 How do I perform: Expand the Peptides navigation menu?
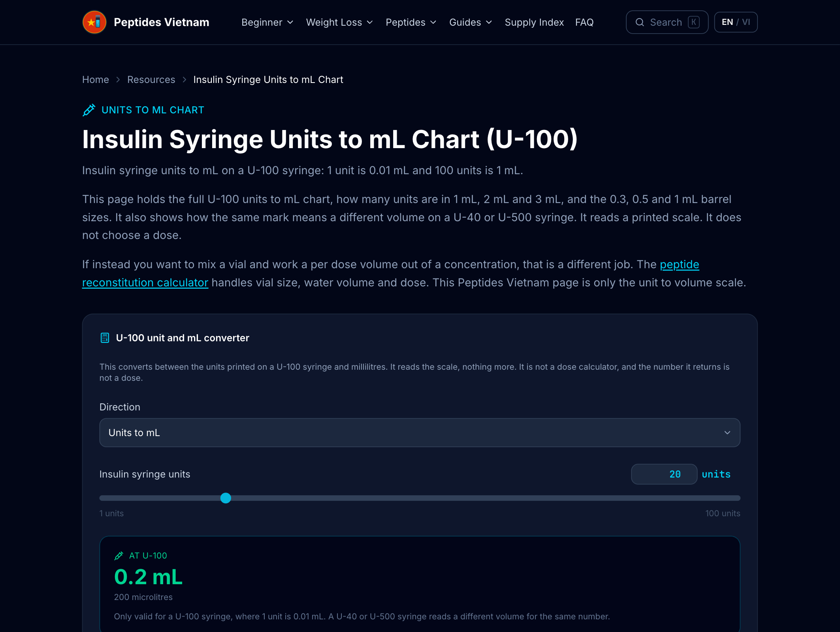pyautogui.click(x=411, y=22)
